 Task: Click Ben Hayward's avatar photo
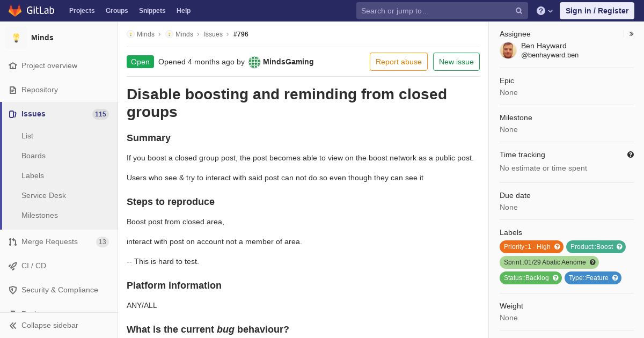pos(508,50)
